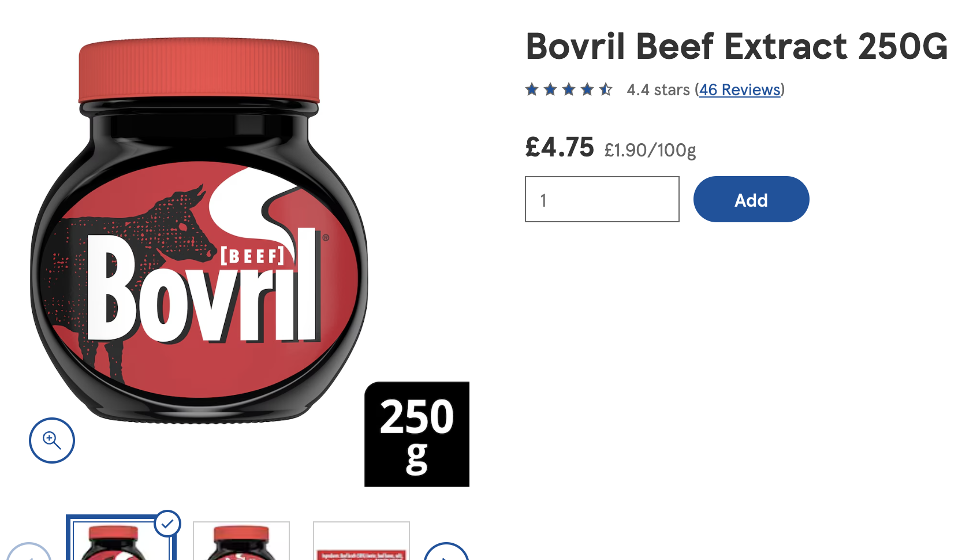The image size is (977, 560).
Task: Click the Bovril Beef Extract 250G title
Action: click(737, 46)
